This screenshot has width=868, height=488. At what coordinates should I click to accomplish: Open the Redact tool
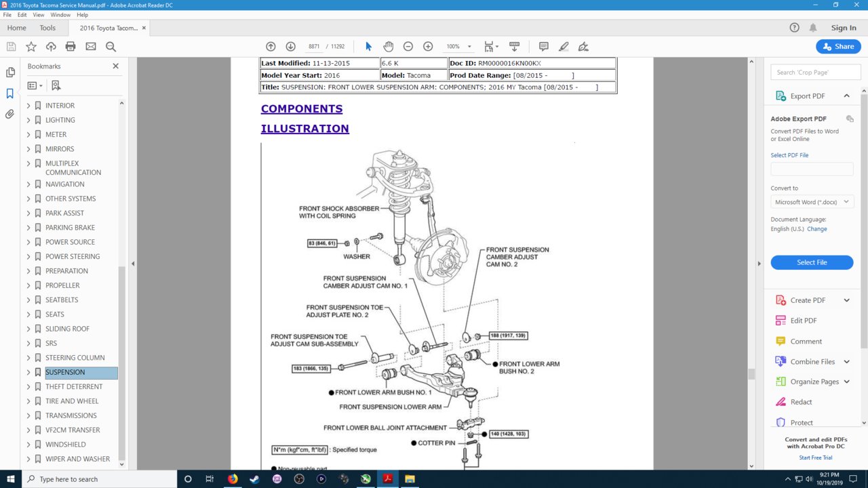pyautogui.click(x=801, y=402)
